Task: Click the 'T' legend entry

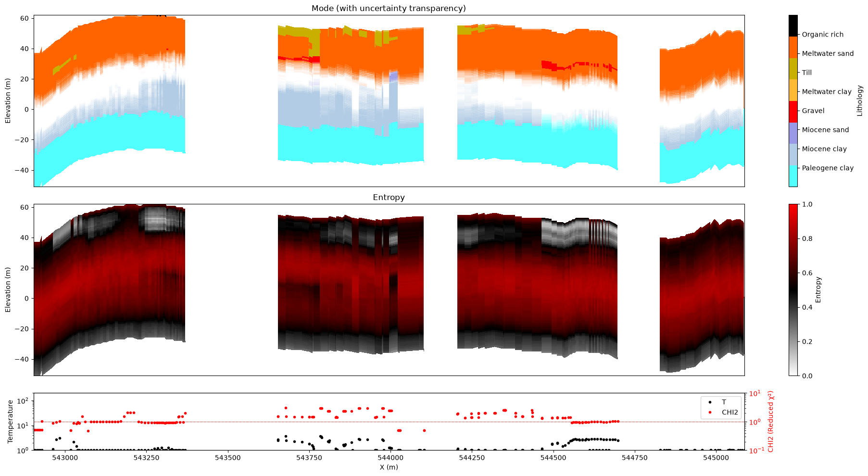Action: 724,402
